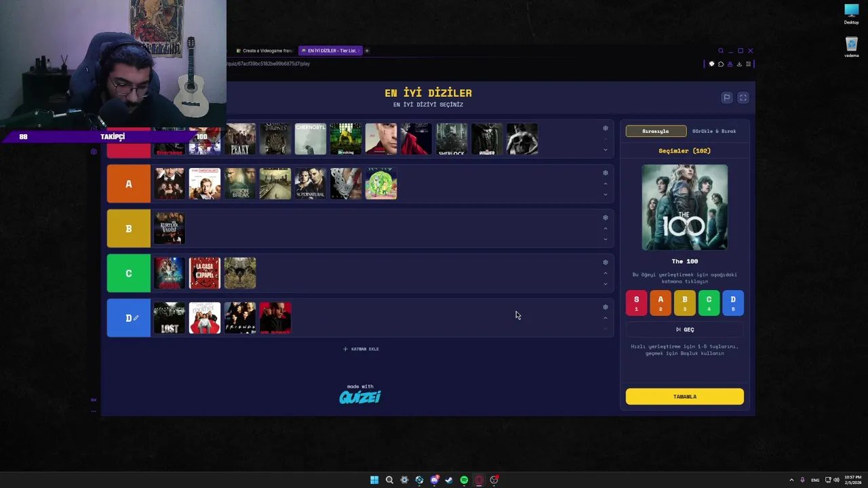Select Rick and Morty poster
Image resolution: width=868 pixels, height=488 pixels.
[x=381, y=184]
